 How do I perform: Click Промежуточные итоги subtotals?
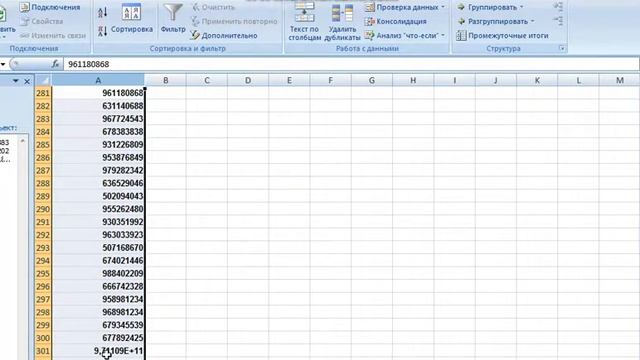(502, 36)
